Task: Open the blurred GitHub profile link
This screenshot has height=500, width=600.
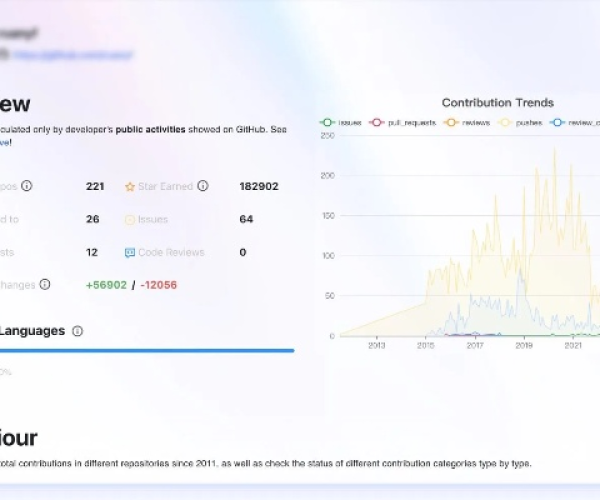Action: (x=73, y=55)
